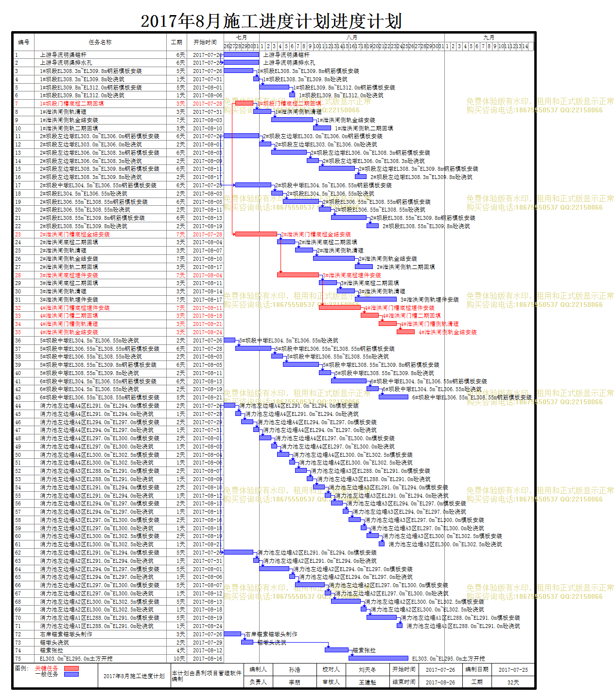
Task: Click task name 2#泄洪闸底槛二期回填 in row 24
Action: coord(69,242)
